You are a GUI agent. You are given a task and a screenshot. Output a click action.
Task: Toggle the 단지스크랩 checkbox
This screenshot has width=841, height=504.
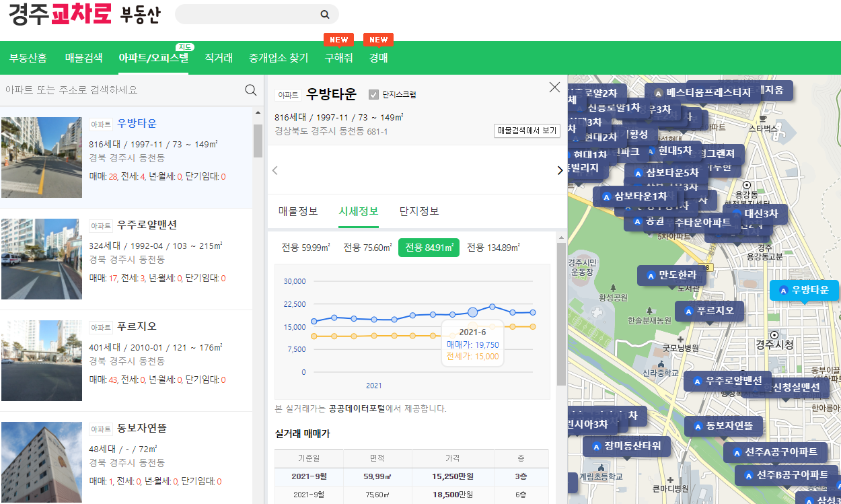373,94
